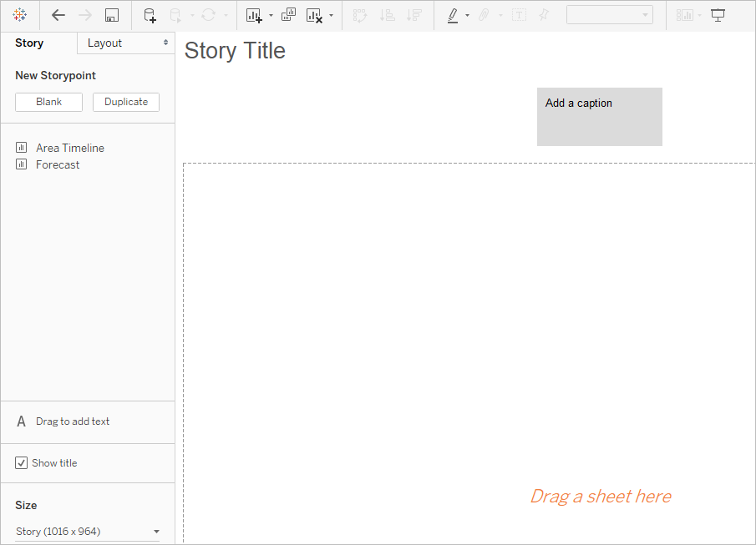Click the Clear Sheet chart-x icon
The height and width of the screenshot is (545, 756).
pos(314,15)
